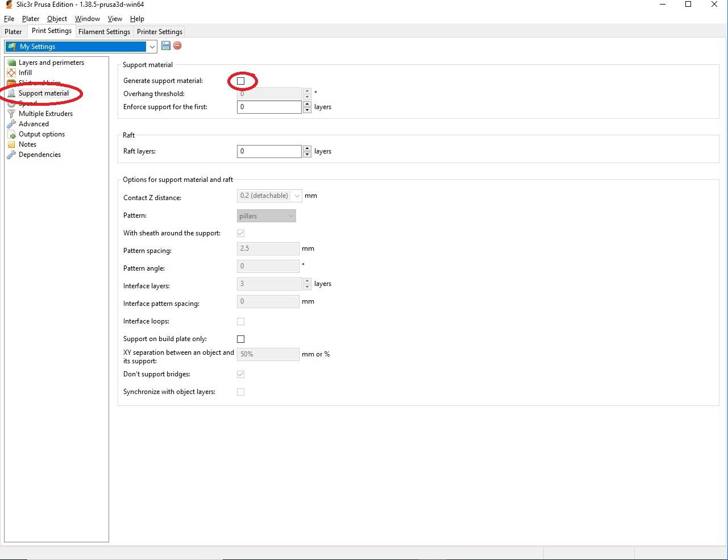Open the Notes icon in sidebar
The width and height of the screenshot is (728, 560).
(x=11, y=144)
